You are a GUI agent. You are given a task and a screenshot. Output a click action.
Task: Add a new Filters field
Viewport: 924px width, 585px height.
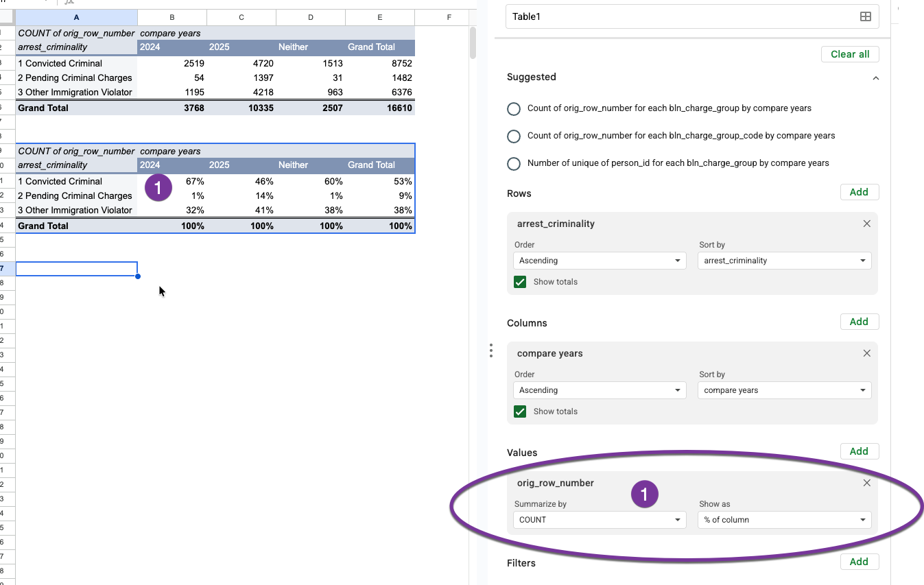tap(859, 562)
